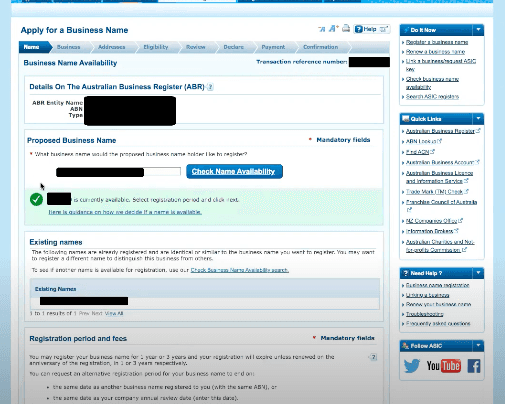Click the Do It Now lightning icon

pyautogui.click(x=406, y=30)
